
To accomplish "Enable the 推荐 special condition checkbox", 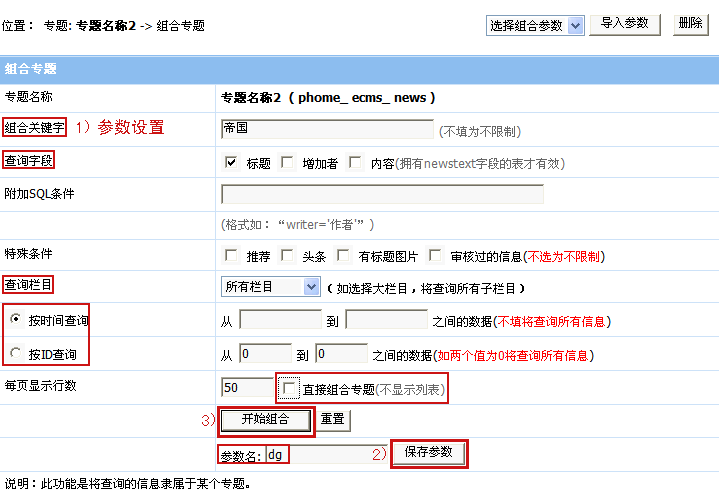I will (231, 256).
